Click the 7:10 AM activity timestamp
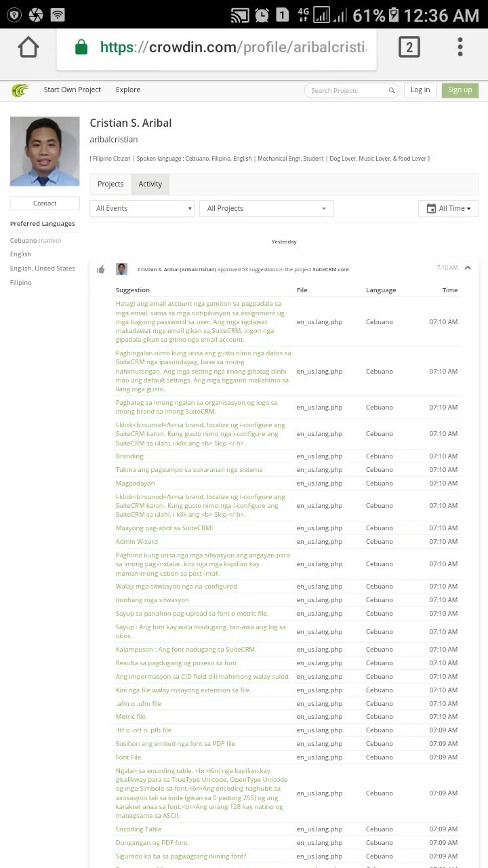488x868 pixels. (447, 268)
